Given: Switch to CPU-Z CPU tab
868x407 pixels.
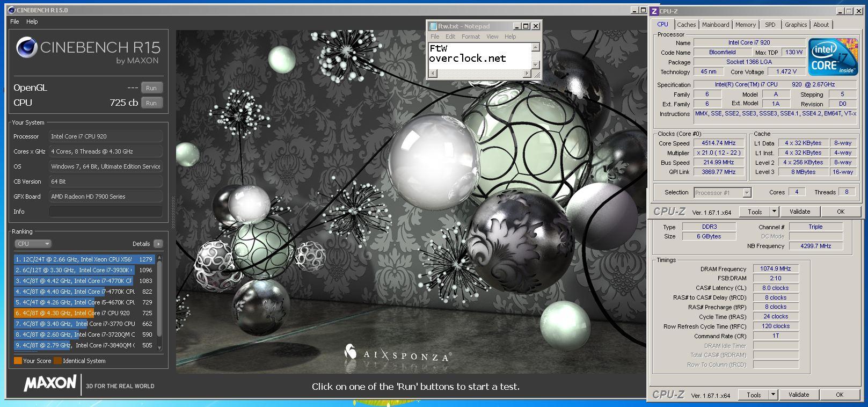Looking at the screenshot, I should pos(663,24).
